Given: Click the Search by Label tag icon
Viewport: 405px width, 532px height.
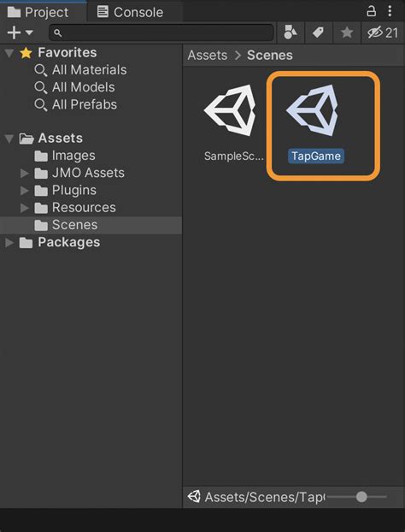Looking at the screenshot, I should point(318,33).
